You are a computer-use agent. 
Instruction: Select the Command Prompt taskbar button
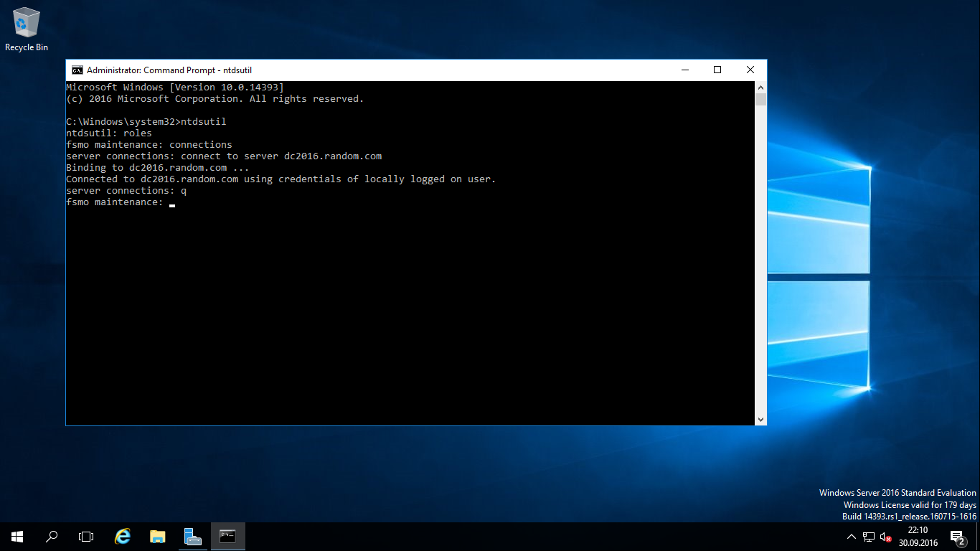(x=228, y=537)
